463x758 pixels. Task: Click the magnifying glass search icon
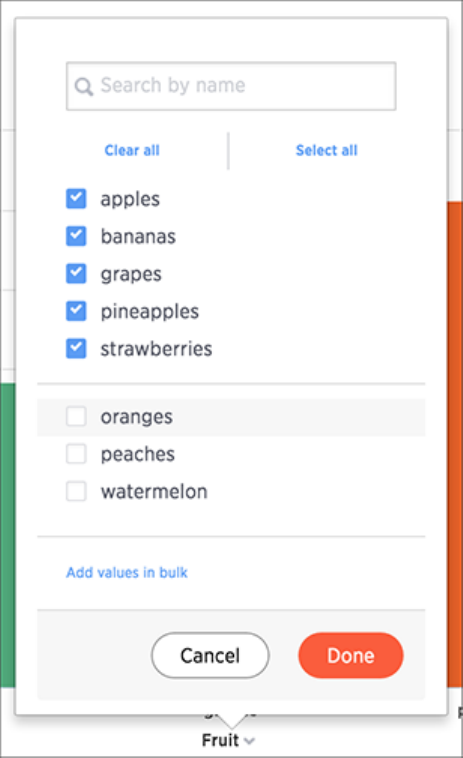84,87
